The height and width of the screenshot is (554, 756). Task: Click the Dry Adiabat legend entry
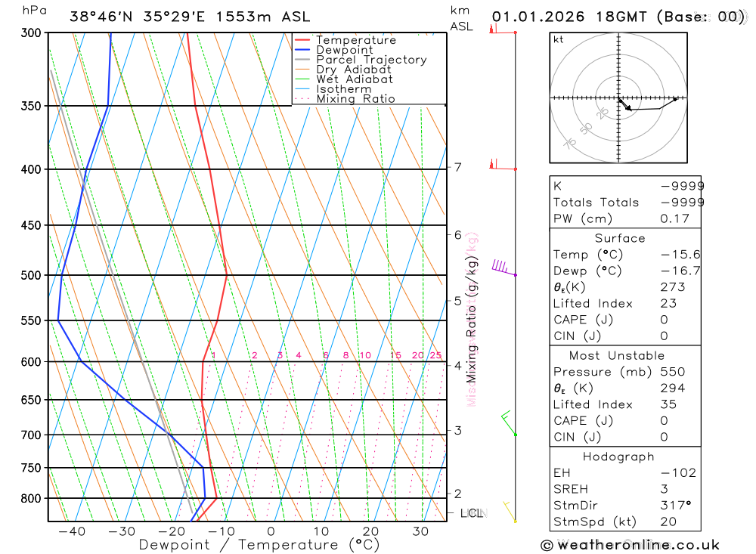(x=342, y=70)
